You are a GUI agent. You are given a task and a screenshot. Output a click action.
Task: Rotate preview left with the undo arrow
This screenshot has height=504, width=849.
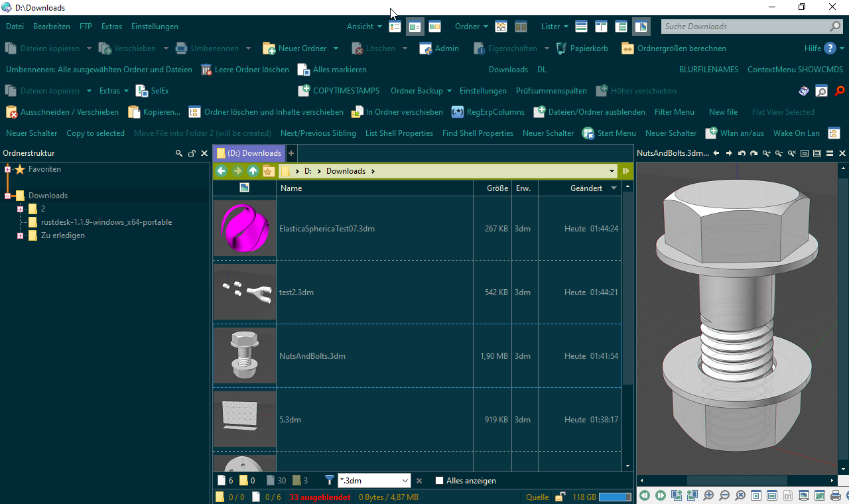[742, 153]
